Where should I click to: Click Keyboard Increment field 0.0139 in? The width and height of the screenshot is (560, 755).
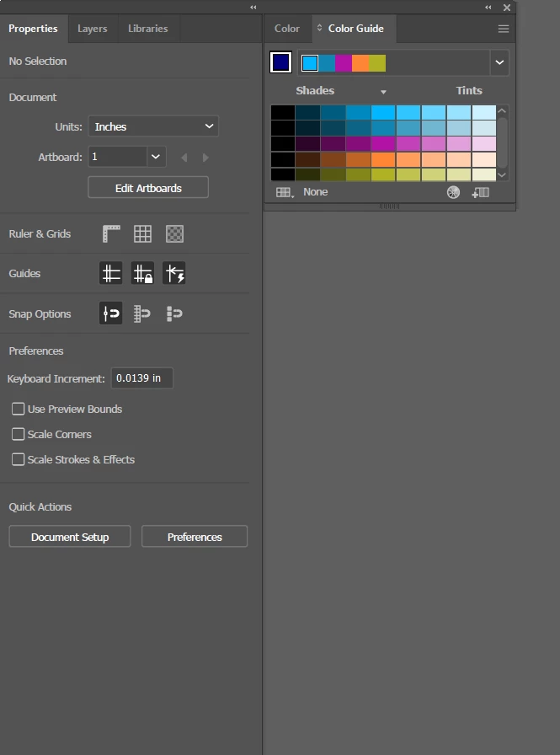point(142,378)
